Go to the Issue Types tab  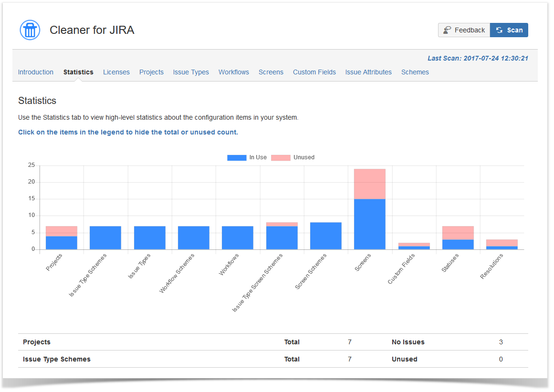pyautogui.click(x=191, y=72)
